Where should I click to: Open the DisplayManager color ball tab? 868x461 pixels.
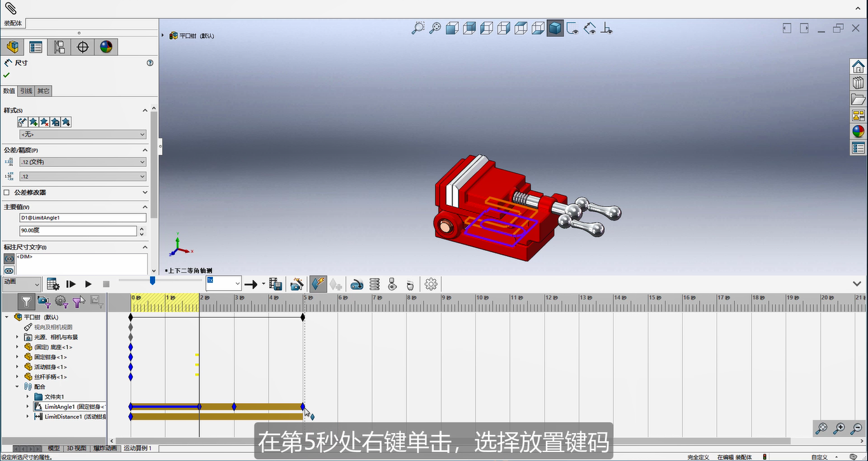(105, 47)
